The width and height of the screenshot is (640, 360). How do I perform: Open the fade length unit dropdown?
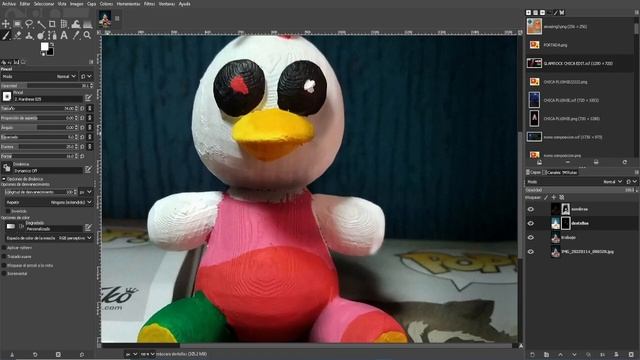[86, 192]
